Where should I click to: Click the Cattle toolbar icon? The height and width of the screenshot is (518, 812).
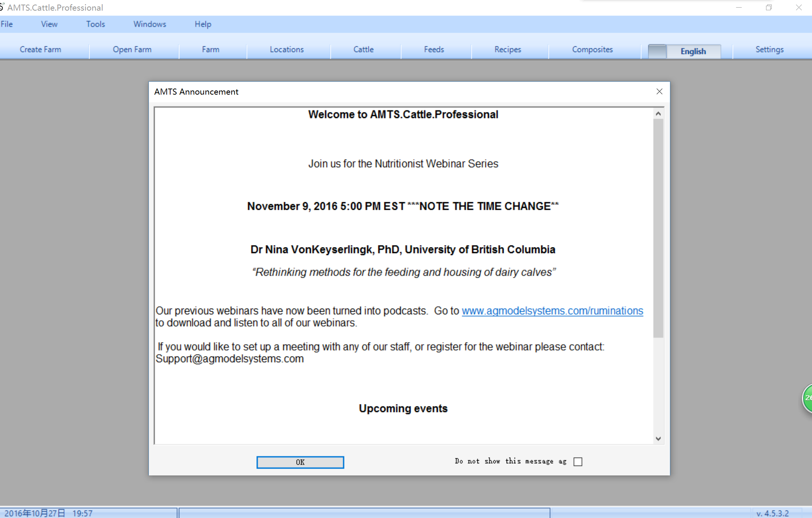363,49
